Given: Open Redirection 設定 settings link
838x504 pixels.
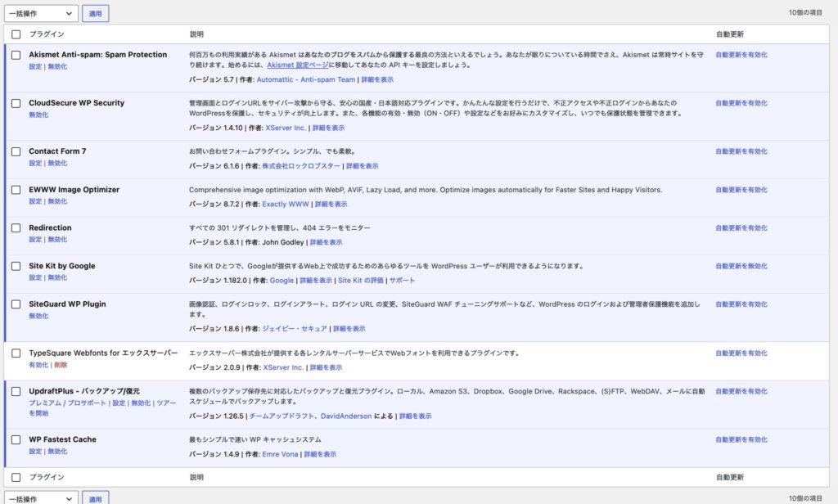Looking at the screenshot, I should [x=35, y=240].
